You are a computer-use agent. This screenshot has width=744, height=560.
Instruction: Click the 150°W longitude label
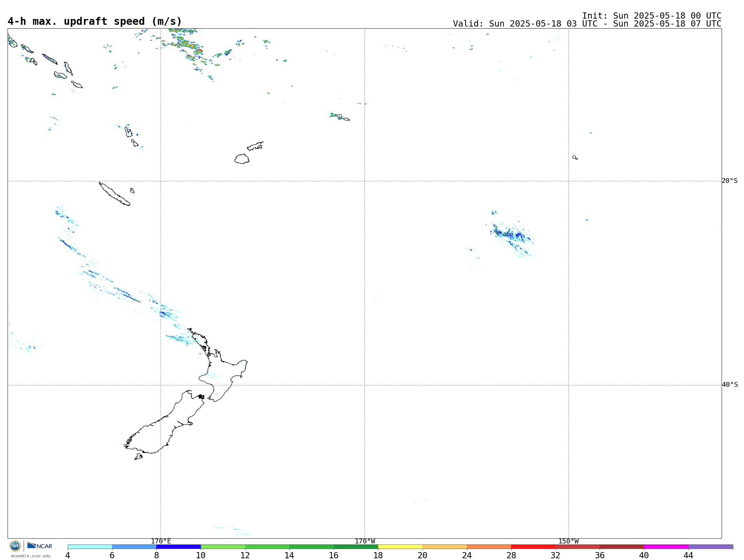click(568, 541)
